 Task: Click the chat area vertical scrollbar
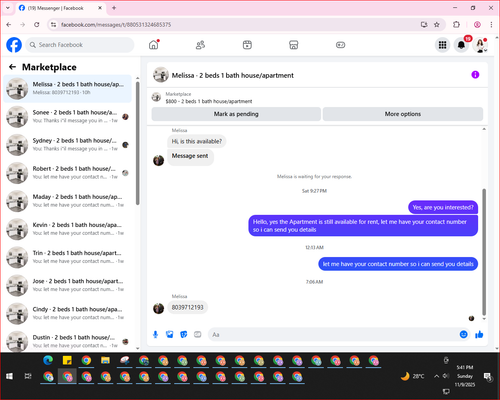pyautogui.click(x=484, y=252)
